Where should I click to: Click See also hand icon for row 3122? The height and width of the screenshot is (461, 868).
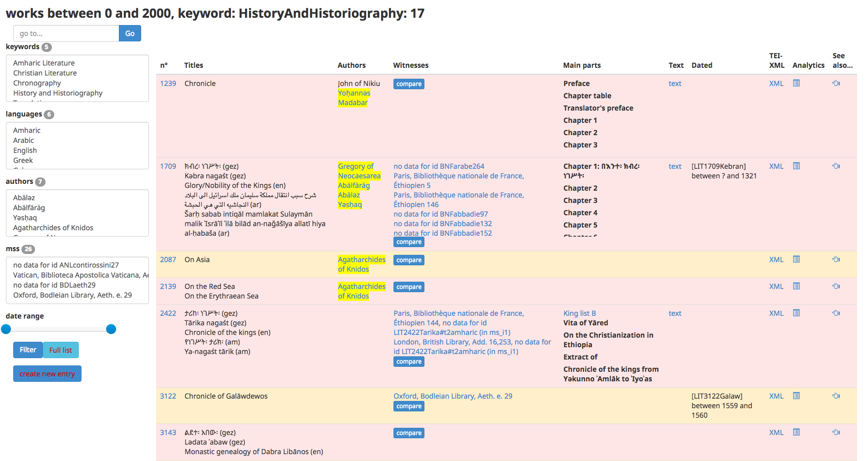pyautogui.click(x=836, y=396)
